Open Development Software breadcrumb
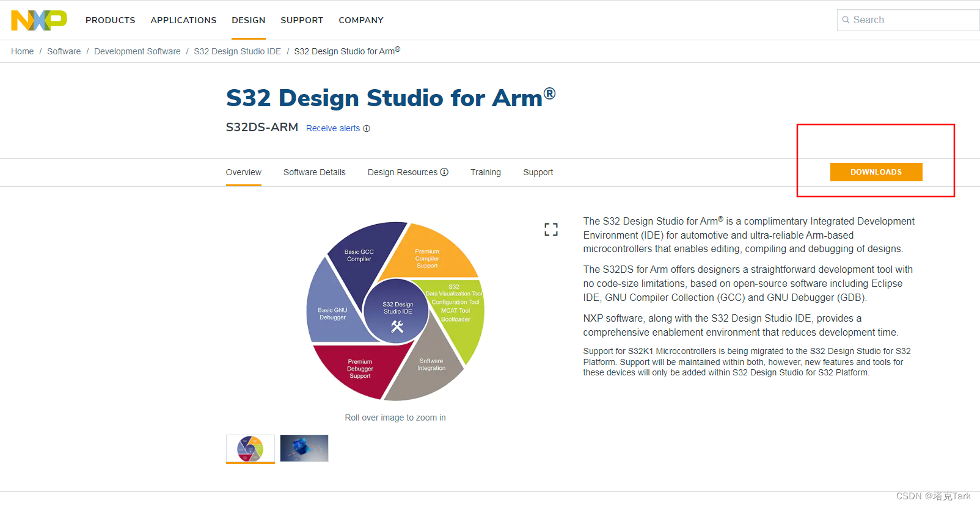Screen dimensions: 980x506 (137, 51)
